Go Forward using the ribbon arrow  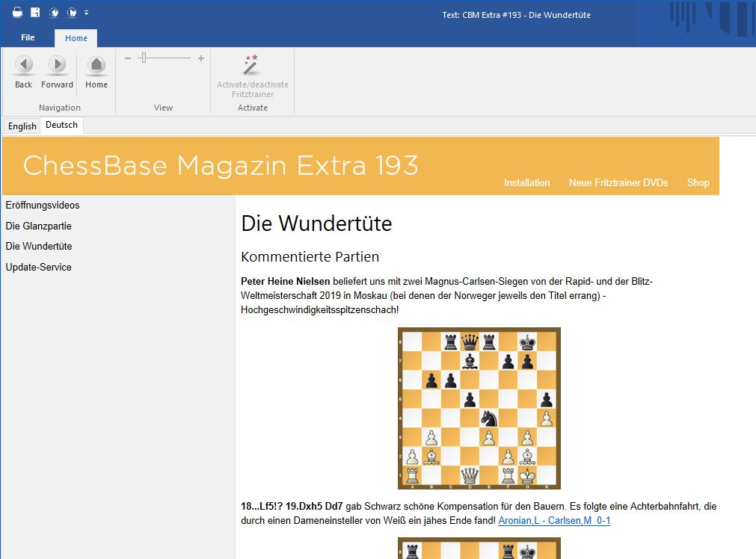pyautogui.click(x=57, y=66)
